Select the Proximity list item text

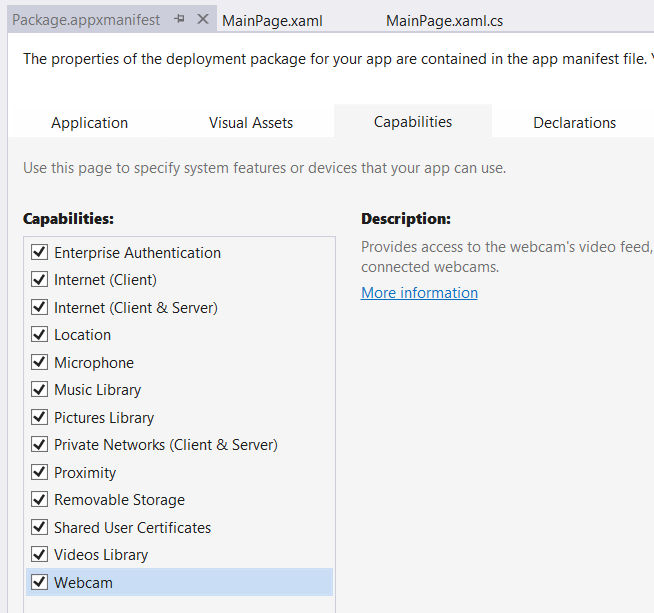point(85,473)
